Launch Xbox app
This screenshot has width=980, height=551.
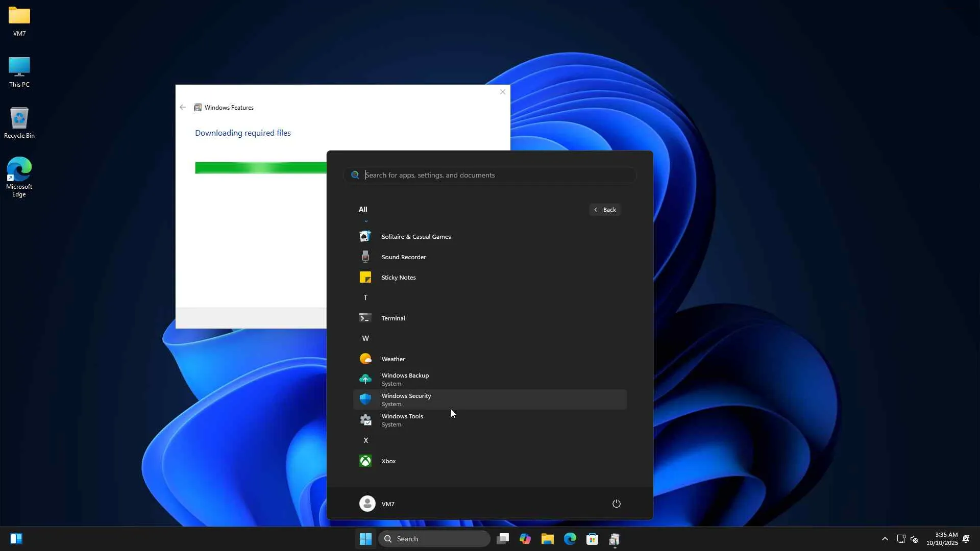[388, 461]
